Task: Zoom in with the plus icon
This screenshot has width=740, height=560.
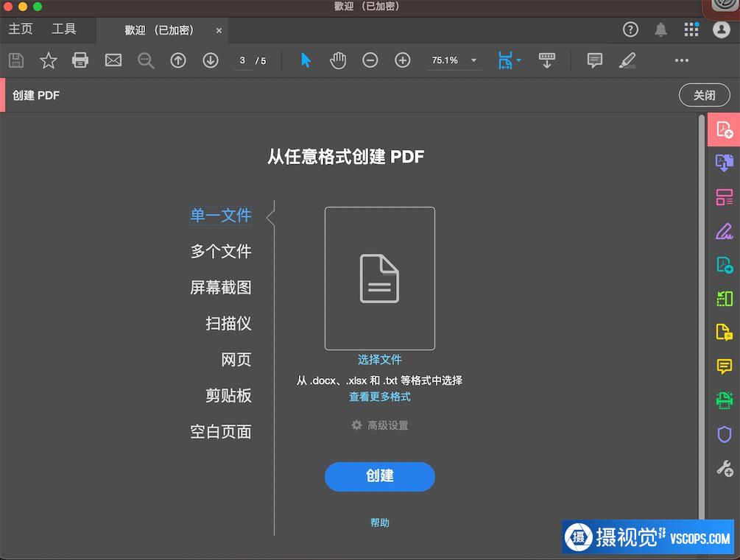Action: point(403,60)
